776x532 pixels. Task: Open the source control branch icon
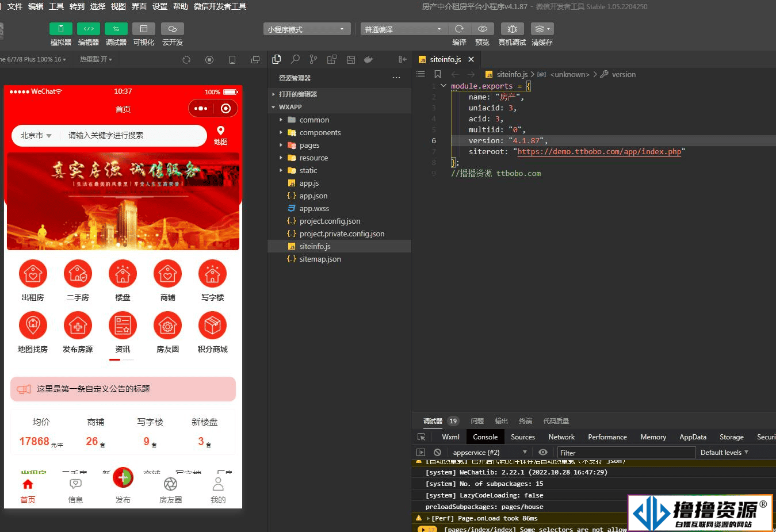tap(314, 59)
